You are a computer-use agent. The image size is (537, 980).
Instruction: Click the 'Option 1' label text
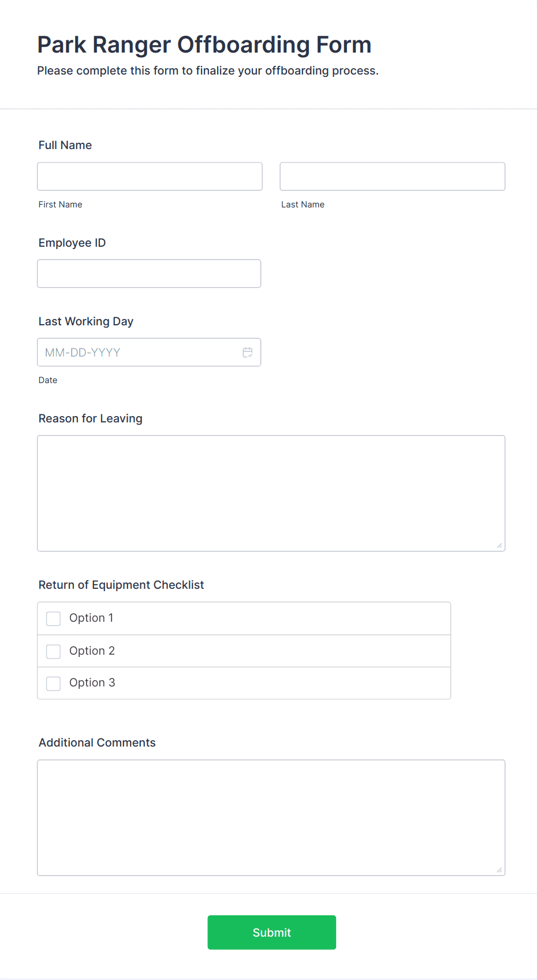tap(91, 618)
